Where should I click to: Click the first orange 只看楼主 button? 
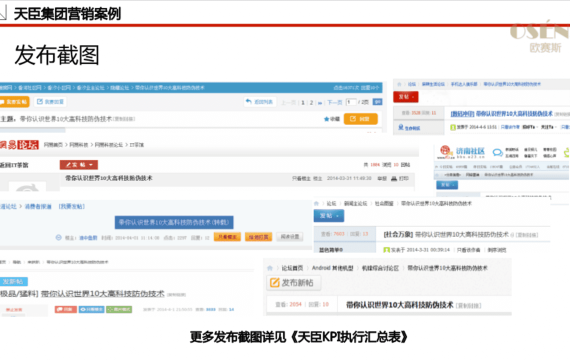point(227,237)
